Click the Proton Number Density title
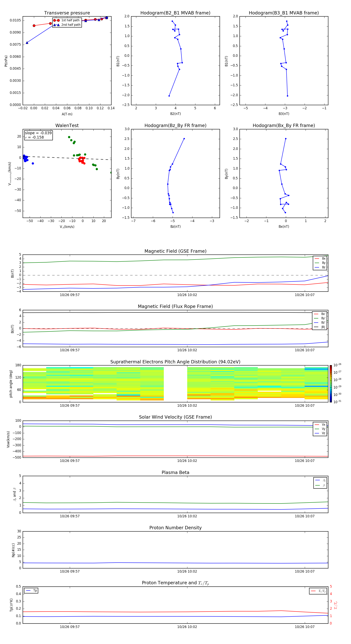 (175, 528)
